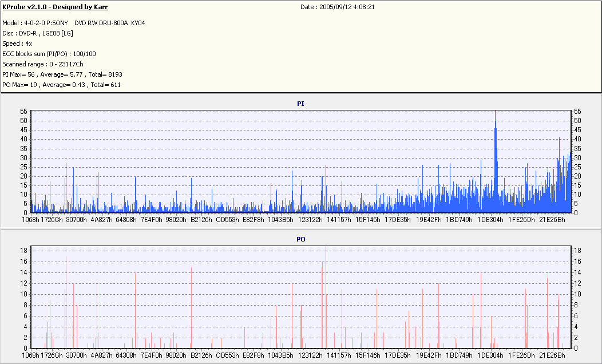
Task: Select 17DE35h under the PO chart
Action: tap(397, 355)
